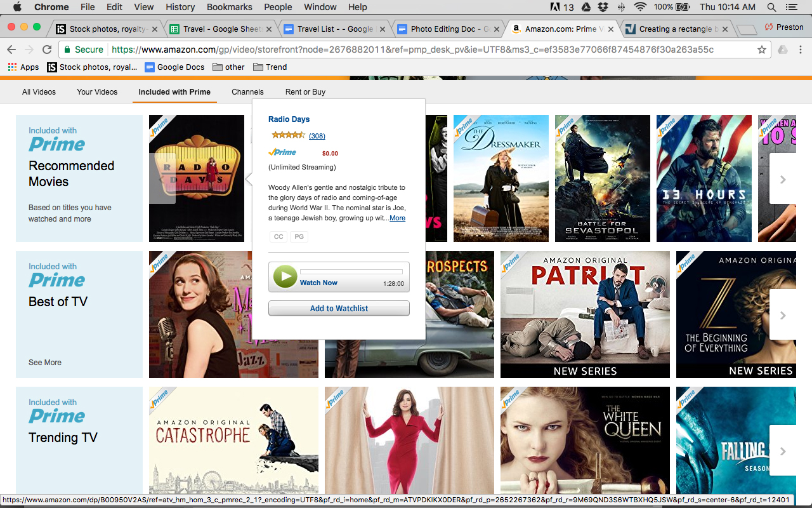
Task: Expand the description with More link
Action: pyautogui.click(x=397, y=218)
